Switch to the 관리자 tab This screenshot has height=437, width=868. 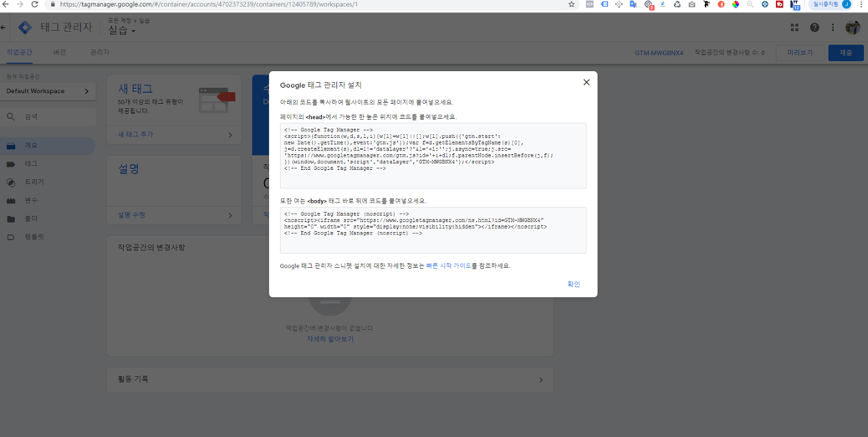tap(100, 53)
